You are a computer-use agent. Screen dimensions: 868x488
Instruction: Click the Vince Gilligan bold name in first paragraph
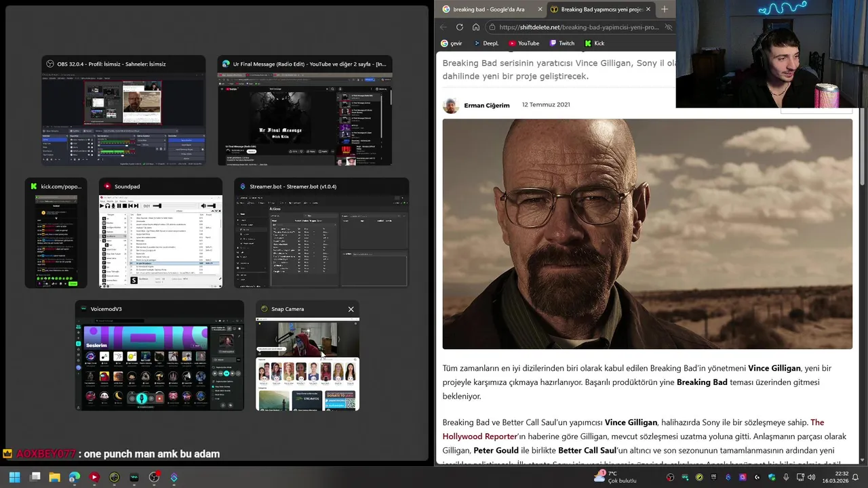[774, 368]
